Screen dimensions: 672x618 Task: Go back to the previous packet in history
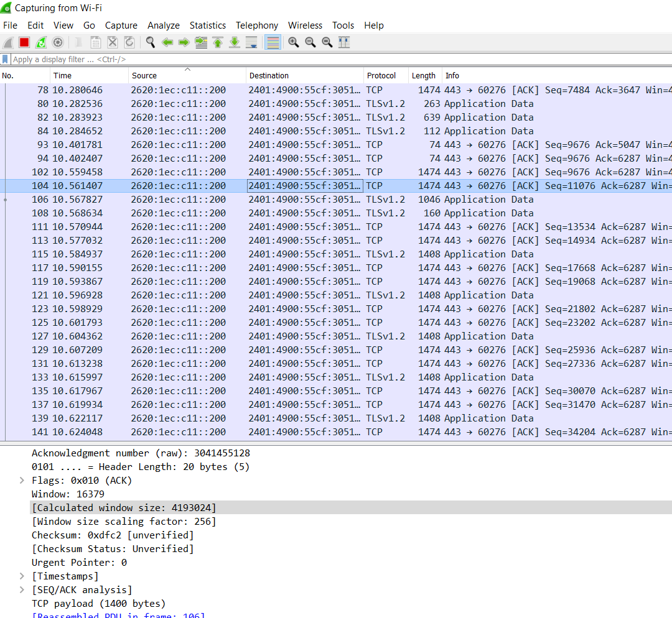(x=167, y=42)
